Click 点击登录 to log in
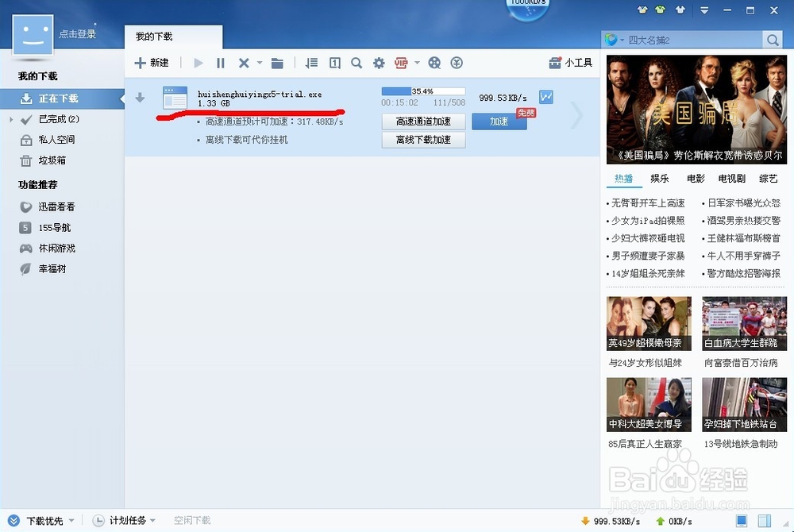794x532 pixels. 78,34
